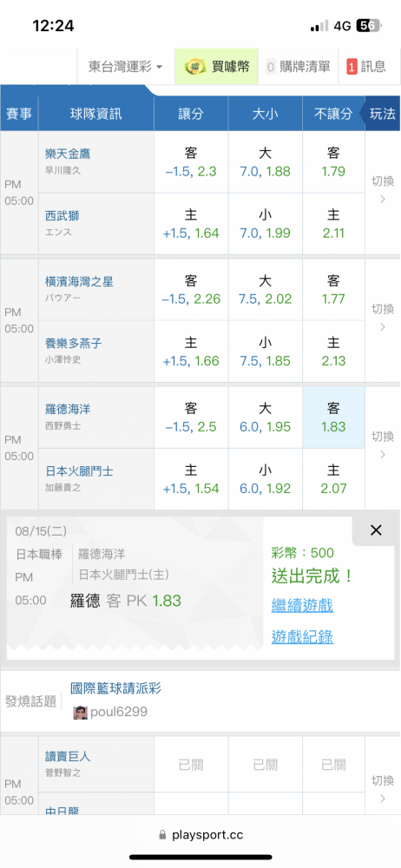The width and height of the screenshot is (401, 868).
Task: Click the 繼續遊戲 link
Action: (302, 605)
